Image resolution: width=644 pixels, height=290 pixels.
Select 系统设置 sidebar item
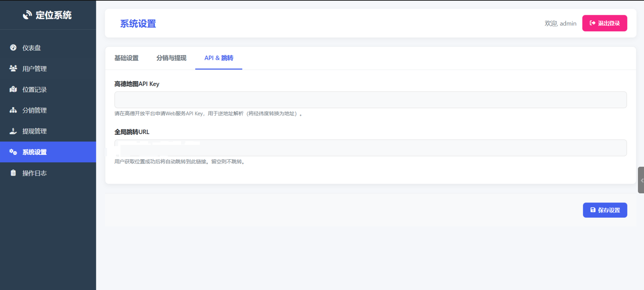click(x=48, y=152)
